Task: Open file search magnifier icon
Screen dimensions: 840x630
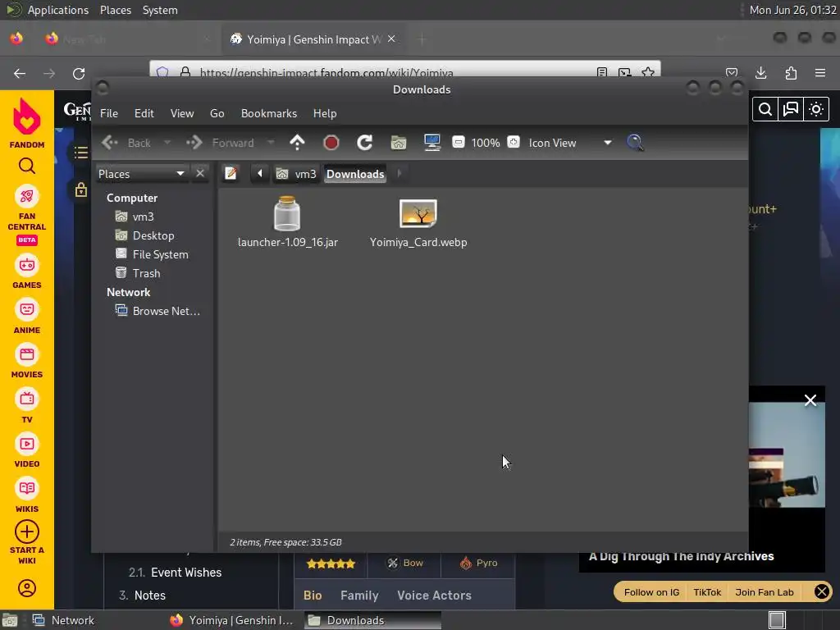Action: [x=635, y=143]
